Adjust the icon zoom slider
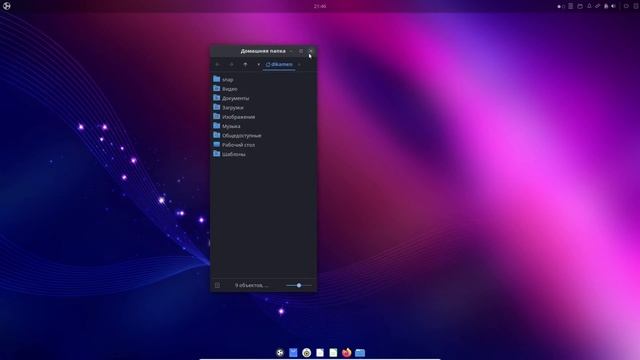 (x=299, y=285)
